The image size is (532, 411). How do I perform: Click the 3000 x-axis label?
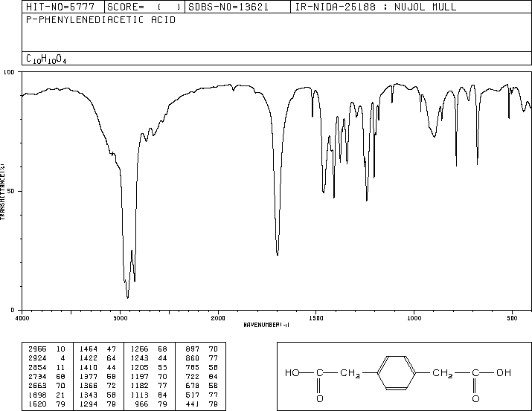pyautogui.click(x=120, y=318)
